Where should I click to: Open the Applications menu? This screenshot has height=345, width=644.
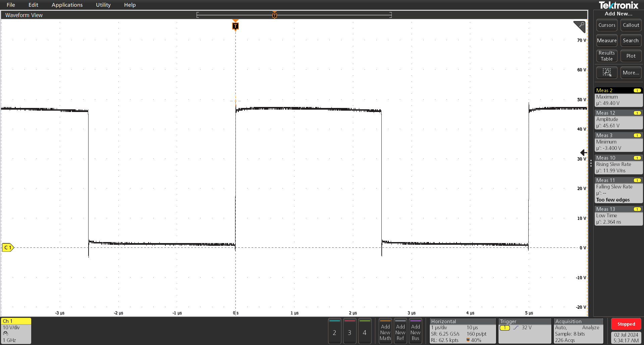click(x=67, y=5)
